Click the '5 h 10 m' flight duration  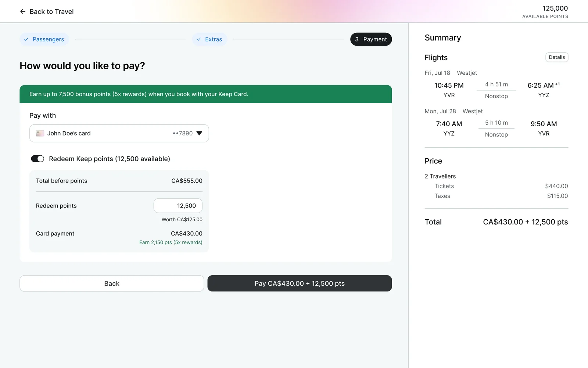pos(496,123)
